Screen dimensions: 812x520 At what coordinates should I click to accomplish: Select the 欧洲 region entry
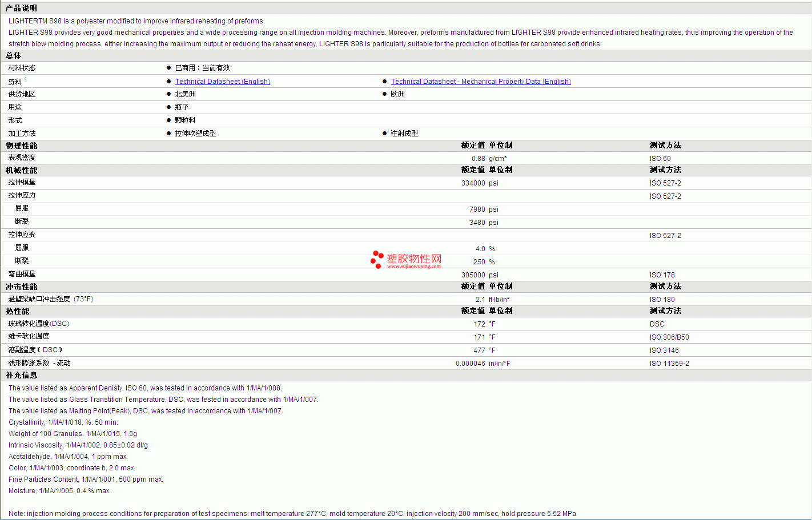click(x=398, y=94)
